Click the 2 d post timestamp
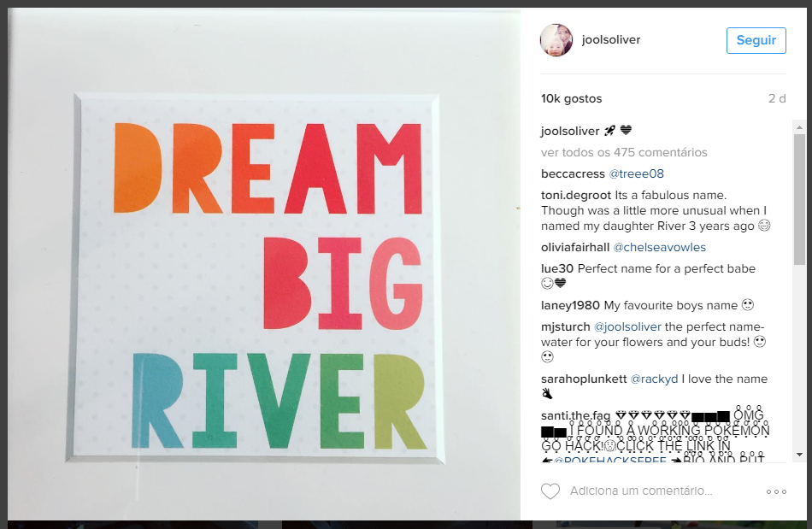Viewport: 812px width, 529px height. click(x=777, y=98)
